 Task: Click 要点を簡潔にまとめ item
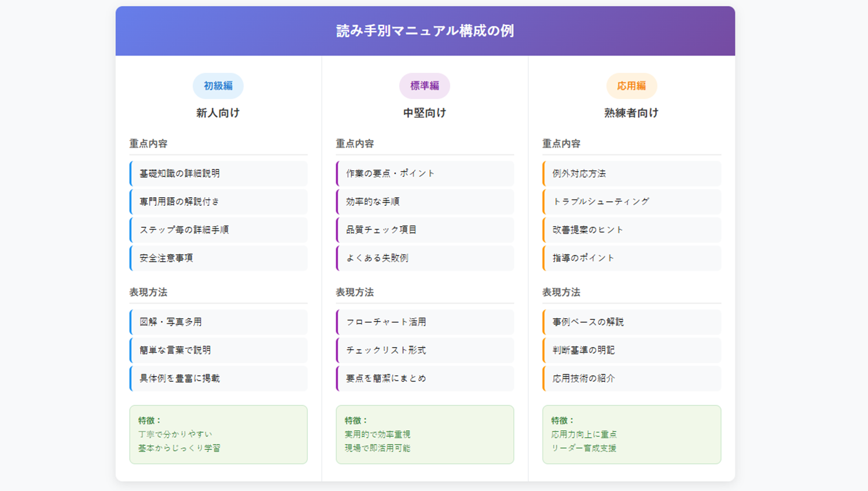click(x=425, y=378)
